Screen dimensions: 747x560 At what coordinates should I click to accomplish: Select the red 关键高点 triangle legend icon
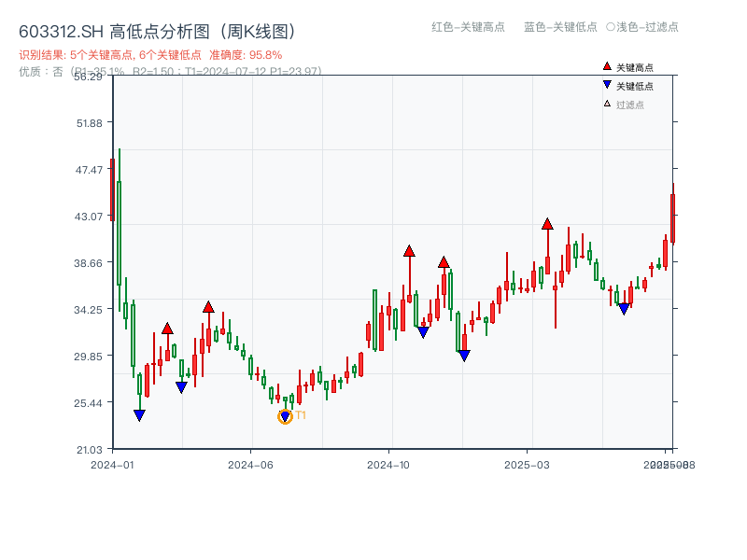point(607,65)
